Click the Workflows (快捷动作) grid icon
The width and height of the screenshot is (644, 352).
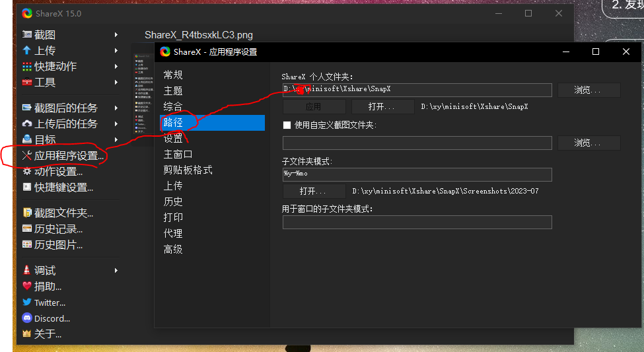pyautogui.click(x=26, y=66)
